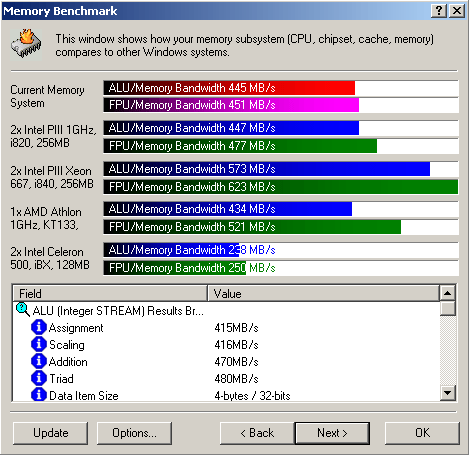Click the Update button

(51, 433)
